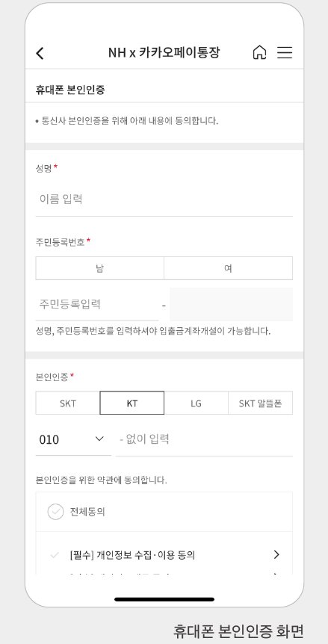
Task: Click the - 없이 입력 phone number field
Action: point(204,439)
